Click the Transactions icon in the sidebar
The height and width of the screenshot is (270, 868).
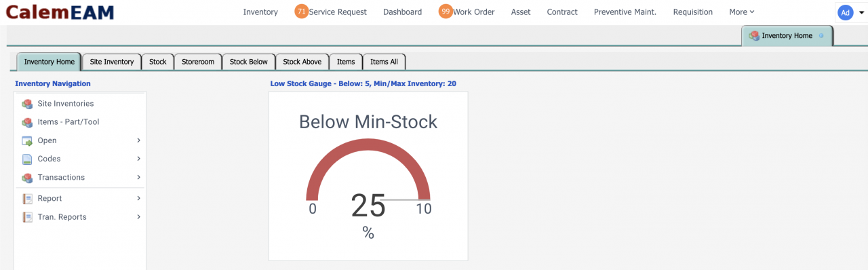(x=27, y=177)
